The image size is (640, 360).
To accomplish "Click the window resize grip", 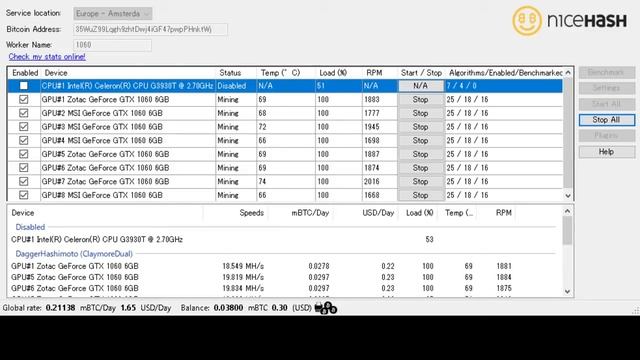I will [x=636, y=311].
